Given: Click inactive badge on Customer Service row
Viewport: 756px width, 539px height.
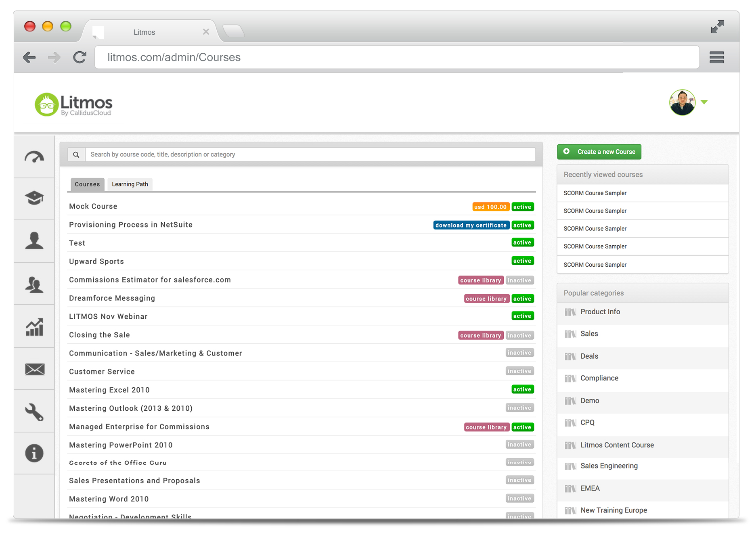Looking at the screenshot, I should [519, 371].
